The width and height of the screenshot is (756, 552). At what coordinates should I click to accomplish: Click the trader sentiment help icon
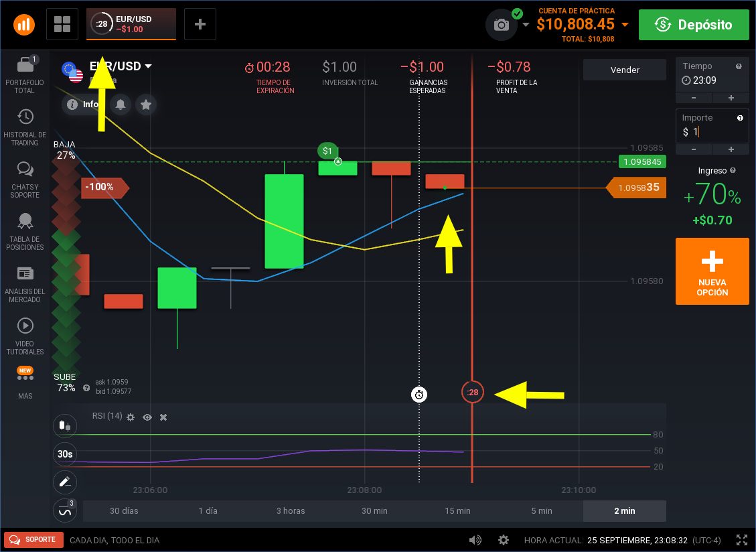86,387
